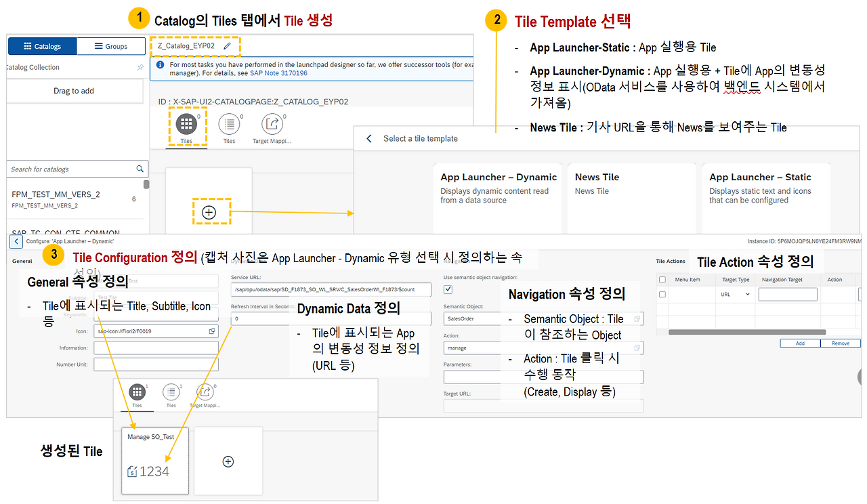The width and height of the screenshot is (867, 504).
Task: Click the catalog list scrollbar handle
Action: pyautogui.click(x=146, y=184)
